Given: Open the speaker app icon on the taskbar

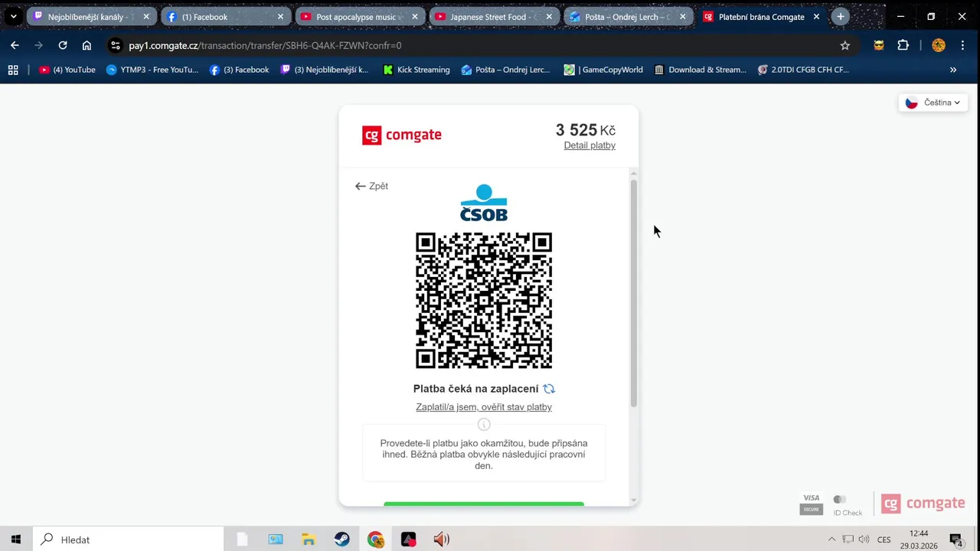Looking at the screenshot, I should [442, 540].
